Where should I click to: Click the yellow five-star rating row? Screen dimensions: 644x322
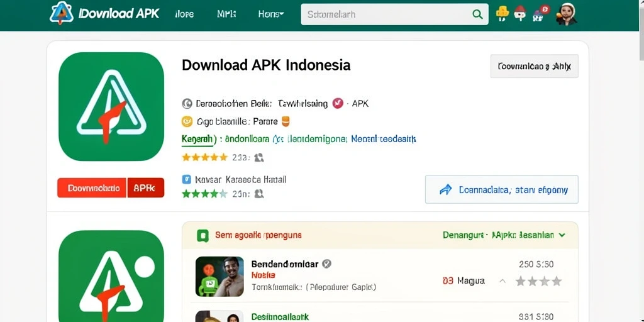[x=204, y=157]
